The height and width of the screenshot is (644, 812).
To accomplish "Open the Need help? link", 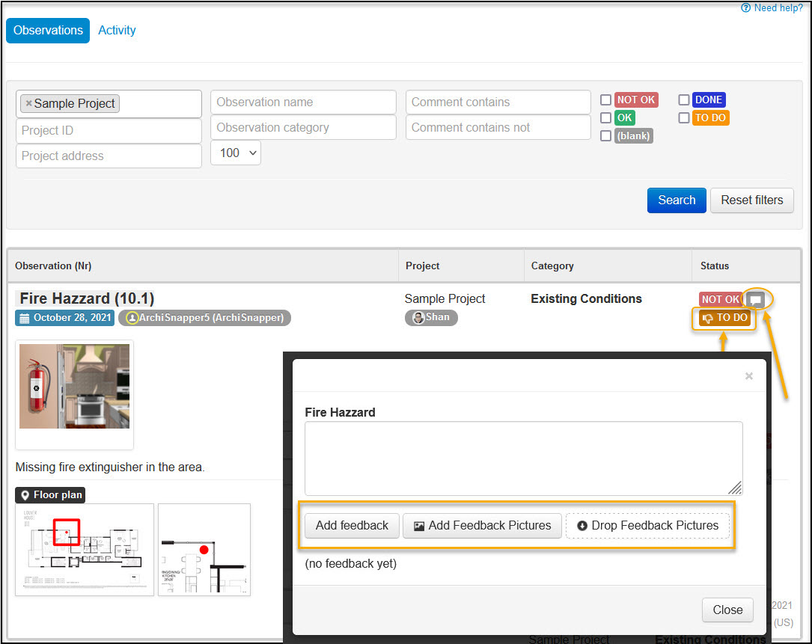I will click(772, 7).
